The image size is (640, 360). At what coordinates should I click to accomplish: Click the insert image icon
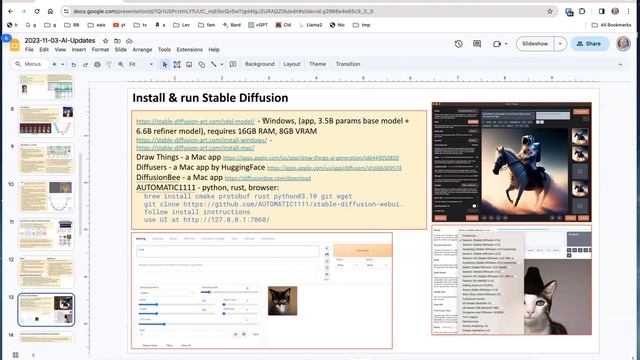pyautogui.click(x=189, y=64)
